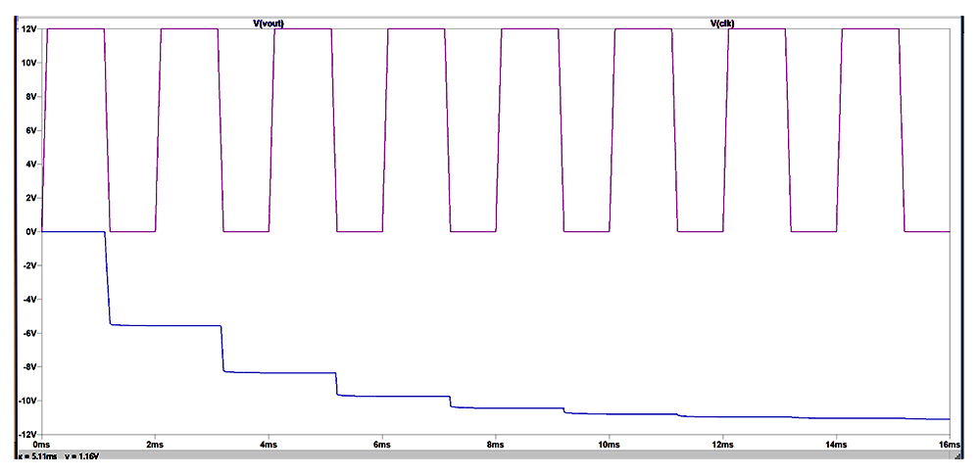Click the 10V vertical axis label

click(30, 63)
